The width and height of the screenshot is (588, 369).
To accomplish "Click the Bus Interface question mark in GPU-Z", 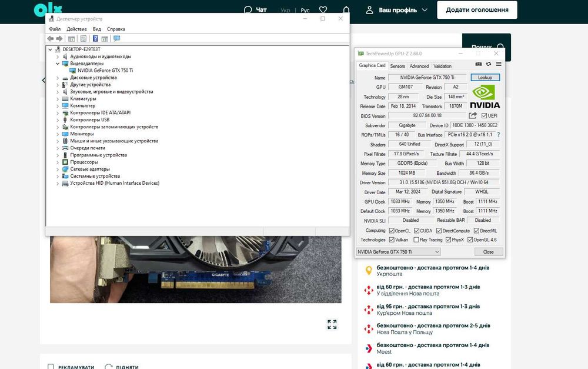I will click(499, 135).
